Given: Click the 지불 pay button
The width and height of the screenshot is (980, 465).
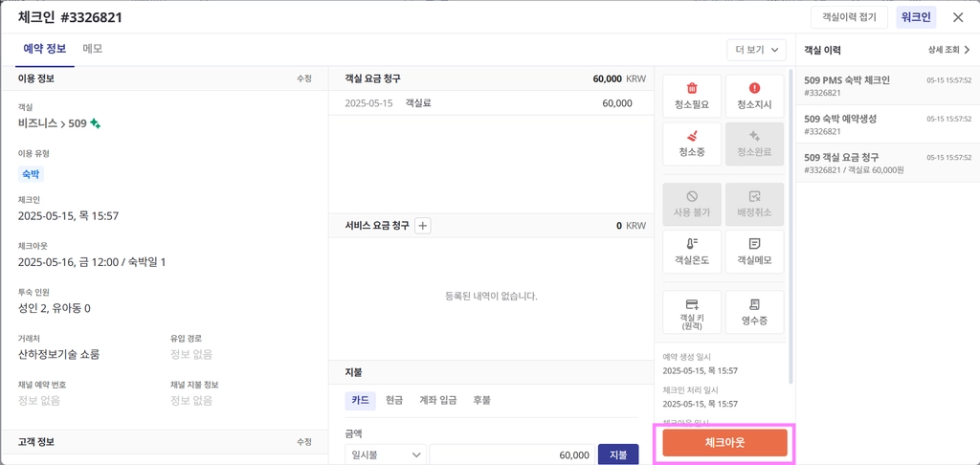Looking at the screenshot, I should point(618,455).
